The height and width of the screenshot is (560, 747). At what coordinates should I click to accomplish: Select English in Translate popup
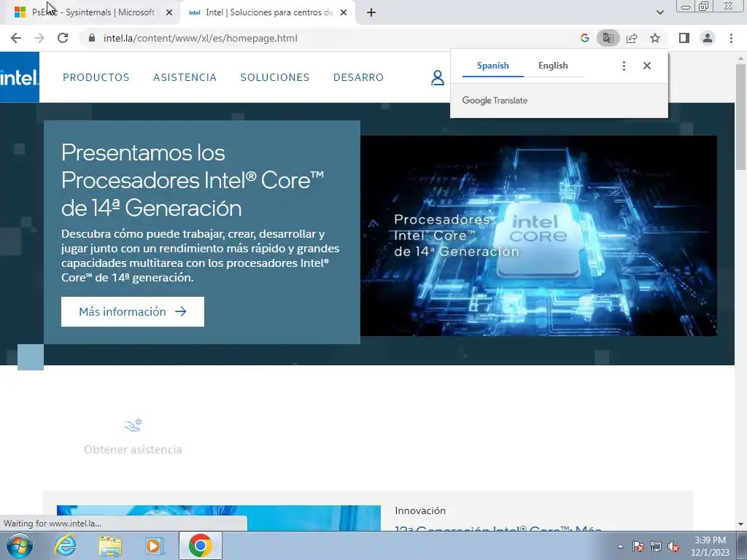pos(553,66)
